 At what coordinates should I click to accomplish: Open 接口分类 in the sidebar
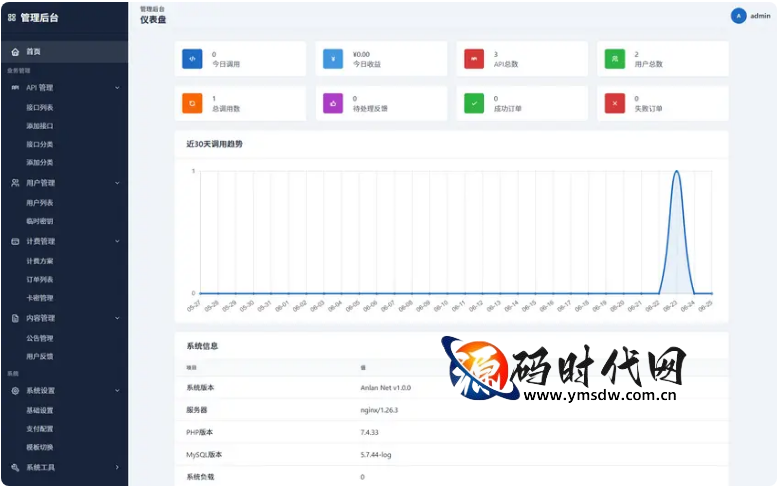(x=40, y=144)
